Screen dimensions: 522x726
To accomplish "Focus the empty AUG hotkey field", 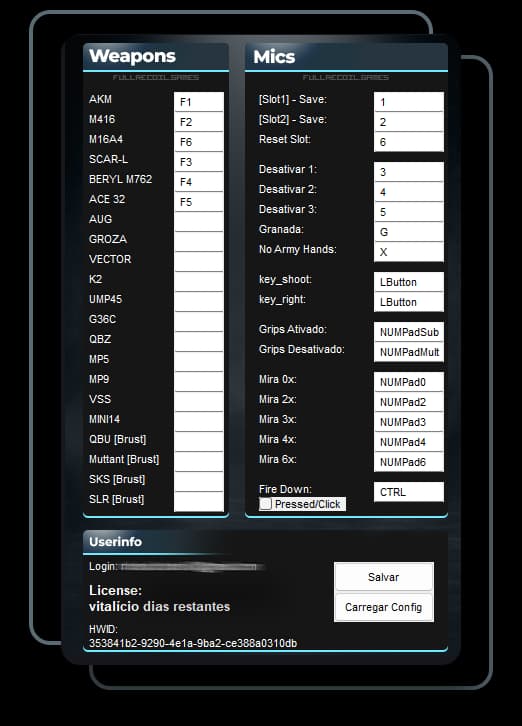I will pyautogui.click(x=199, y=222).
